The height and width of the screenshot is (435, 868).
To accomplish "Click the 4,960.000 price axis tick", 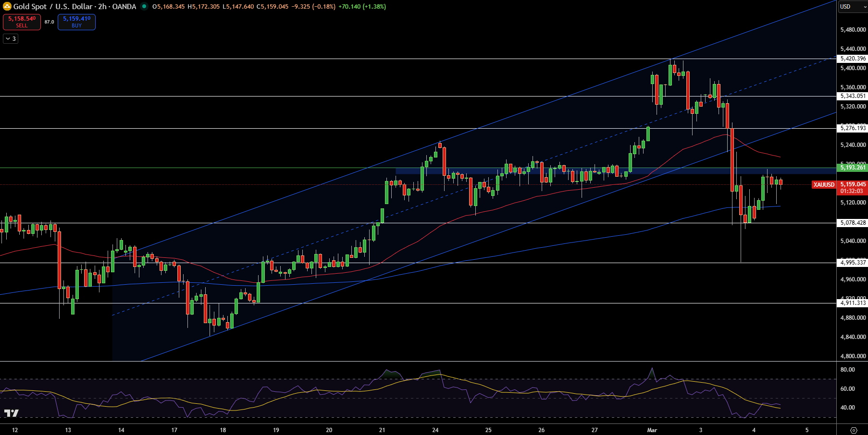I will pyautogui.click(x=853, y=279).
